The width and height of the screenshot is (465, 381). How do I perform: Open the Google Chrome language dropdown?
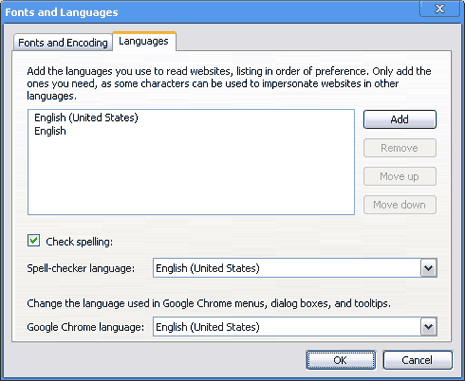pyautogui.click(x=295, y=327)
